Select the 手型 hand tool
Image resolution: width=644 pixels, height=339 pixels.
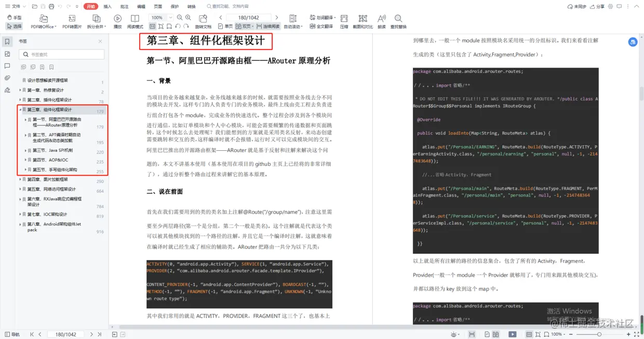pos(14,18)
